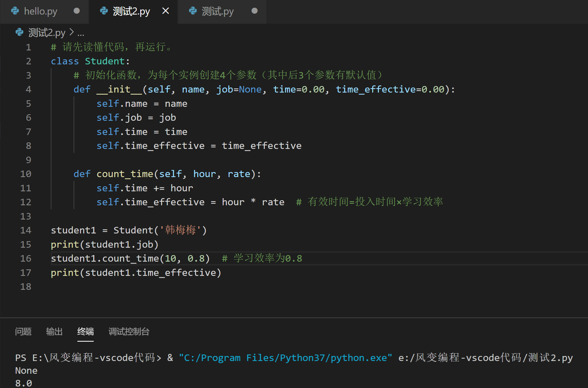Click the Python icon on the 测试.py tab
Viewport: 588px width, 388px height.
tap(193, 11)
